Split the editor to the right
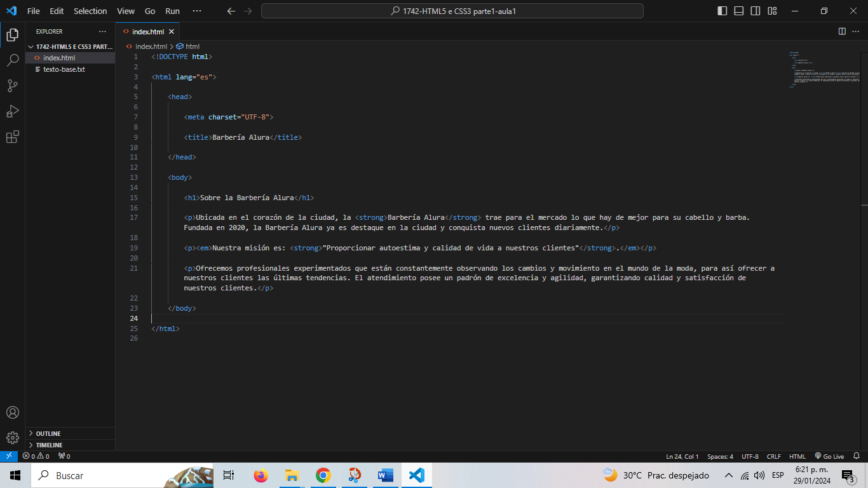868x488 pixels. tap(842, 31)
